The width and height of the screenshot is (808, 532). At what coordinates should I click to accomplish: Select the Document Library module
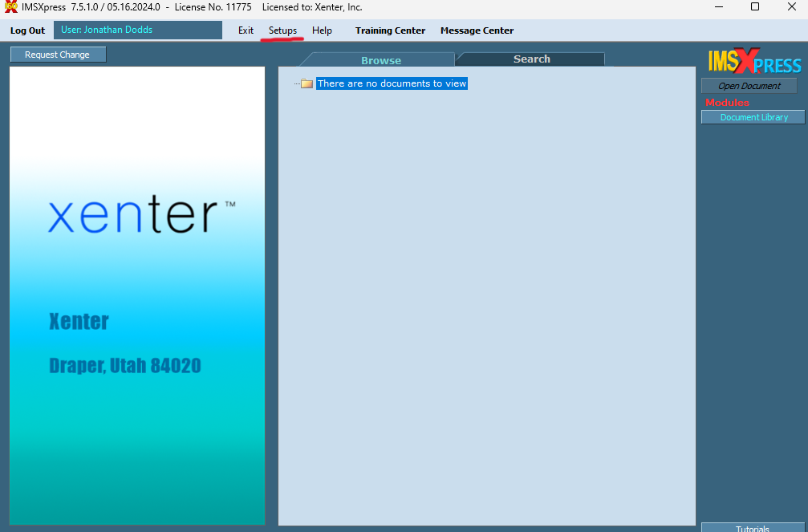click(753, 117)
